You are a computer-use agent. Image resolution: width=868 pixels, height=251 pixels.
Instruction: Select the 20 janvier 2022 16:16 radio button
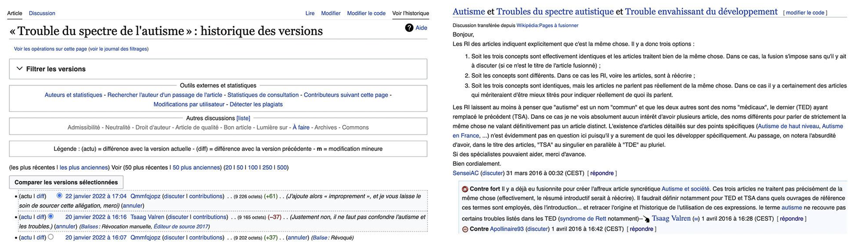(x=51, y=216)
